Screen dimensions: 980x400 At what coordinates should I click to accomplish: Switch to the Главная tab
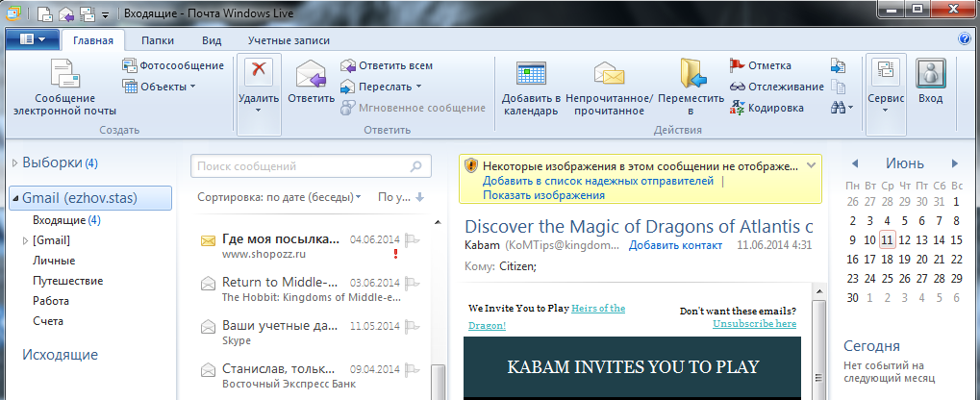tap(93, 40)
